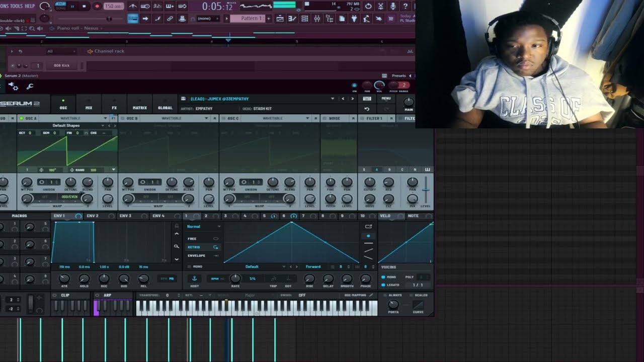Open the Serum preset browser piano icon
This screenshot has width=644, height=362.
[x=367, y=99]
